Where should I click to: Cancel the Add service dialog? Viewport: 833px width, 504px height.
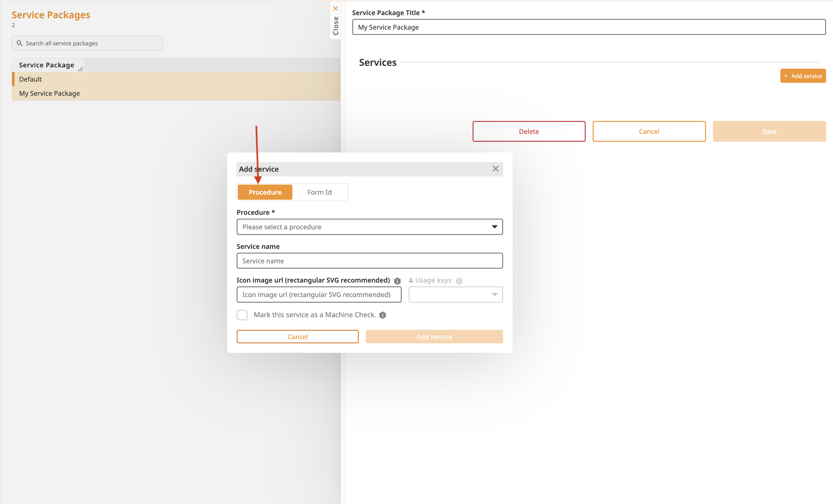point(297,337)
